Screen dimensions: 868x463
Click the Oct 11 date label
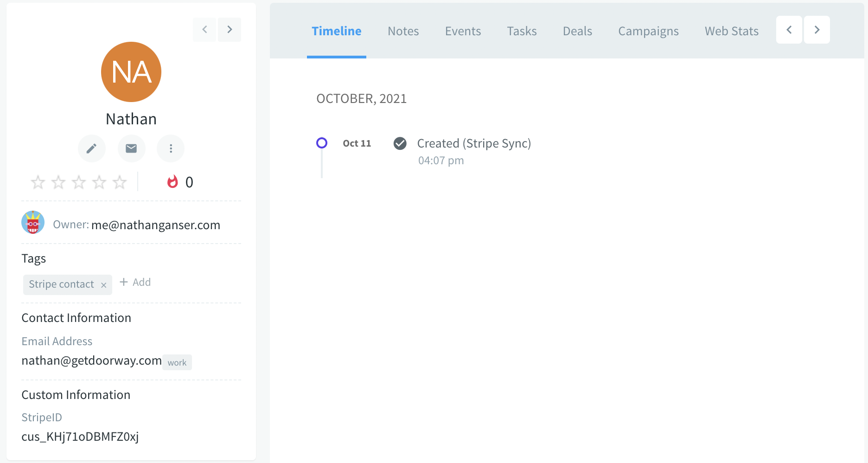tap(357, 143)
